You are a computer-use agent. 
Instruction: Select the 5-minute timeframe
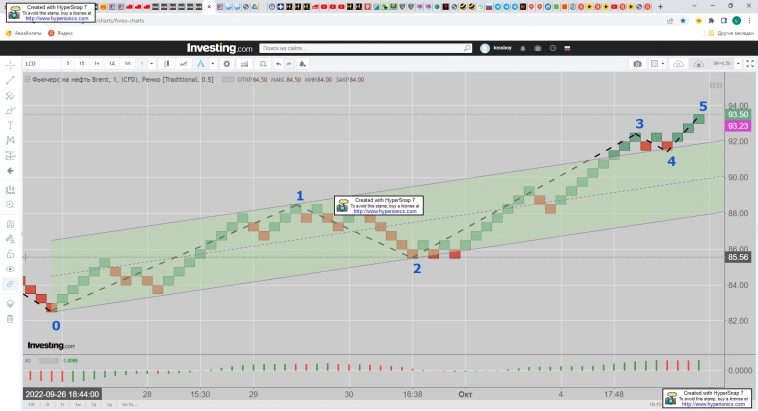(68, 63)
